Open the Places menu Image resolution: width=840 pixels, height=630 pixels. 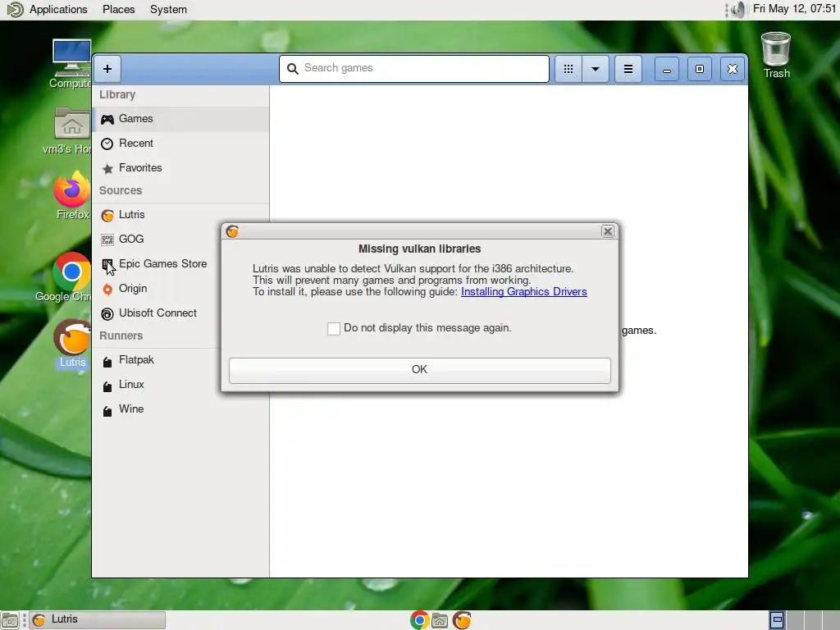[x=118, y=10]
